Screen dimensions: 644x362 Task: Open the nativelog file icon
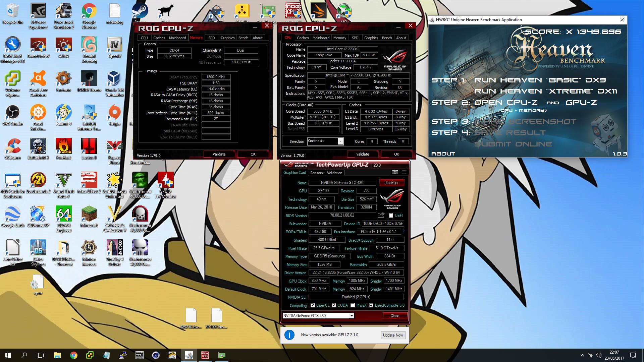[x=114, y=14]
